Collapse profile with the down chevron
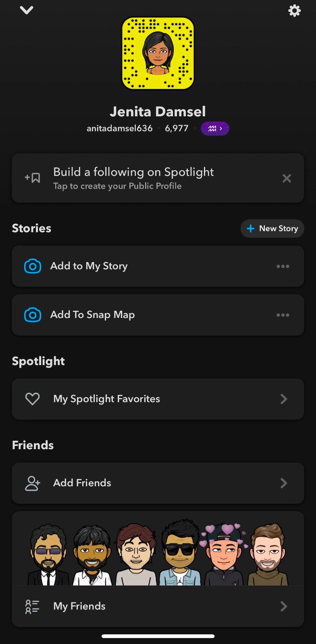This screenshot has width=316, height=644. (27, 10)
